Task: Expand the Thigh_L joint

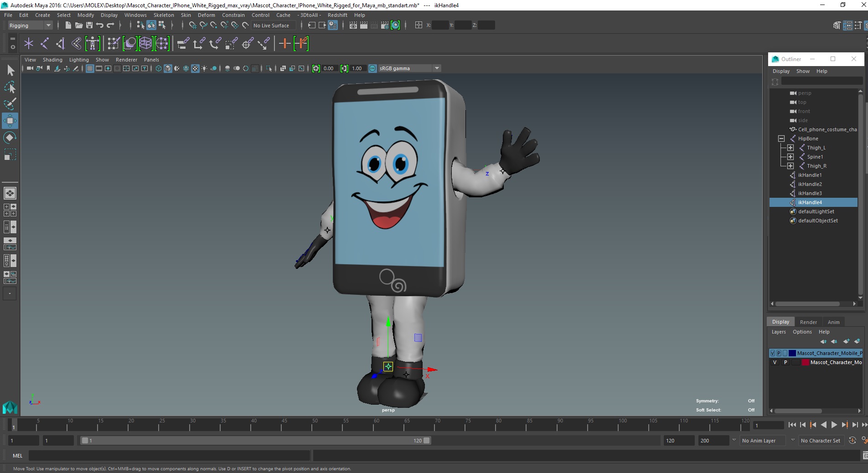Action: [790, 148]
